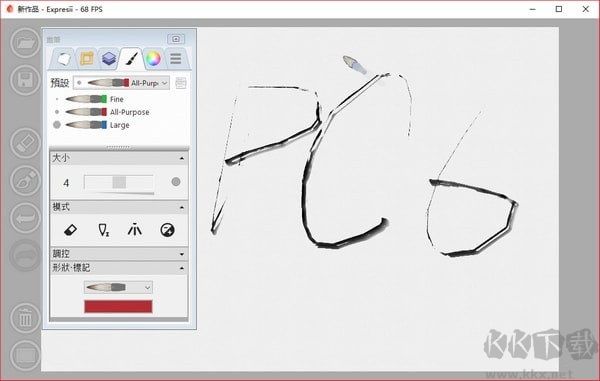
Task: Switch to the color wheel tab
Action: pos(153,59)
